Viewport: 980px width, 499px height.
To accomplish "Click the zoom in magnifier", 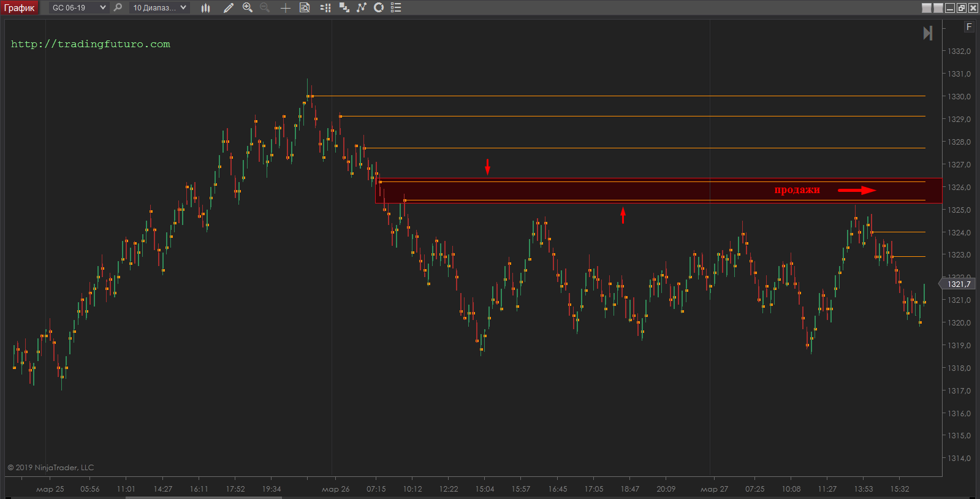I will click(x=248, y=8).
